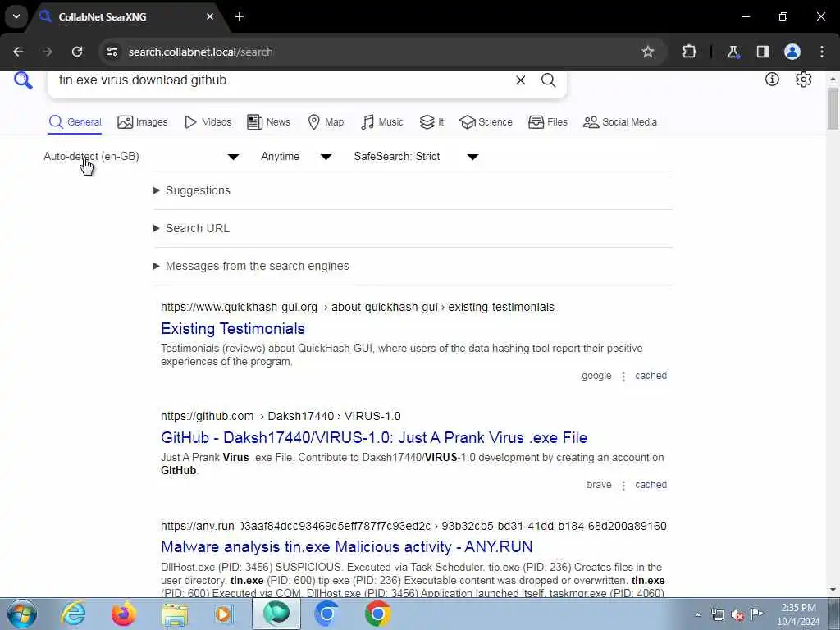Open File Explorer from taskbar

175,614
